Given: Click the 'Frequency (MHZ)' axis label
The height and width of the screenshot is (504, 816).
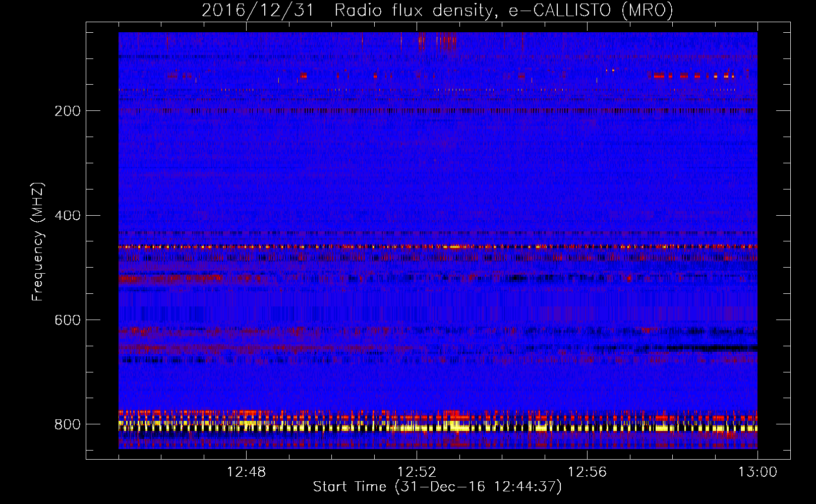Looking at the screenshot, I should 38,242.
